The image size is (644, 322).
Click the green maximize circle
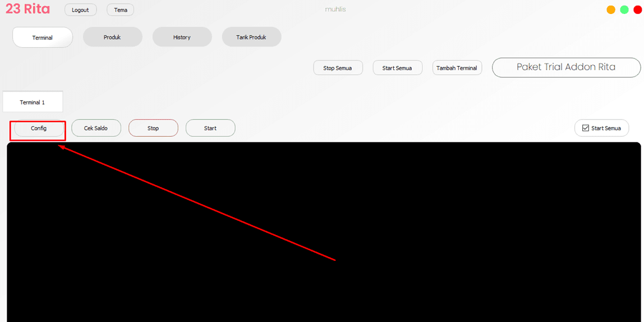point(624,10)
